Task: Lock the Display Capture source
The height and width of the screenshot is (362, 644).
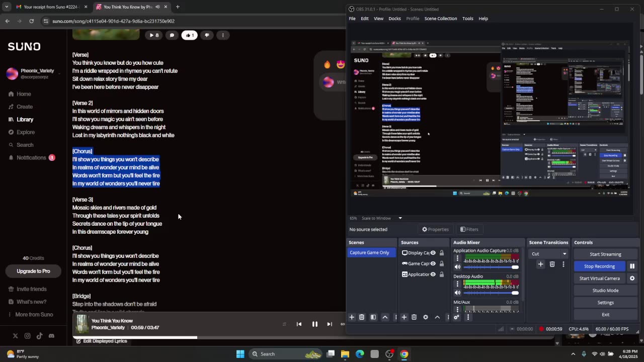Action: click(x=442, y=253)
